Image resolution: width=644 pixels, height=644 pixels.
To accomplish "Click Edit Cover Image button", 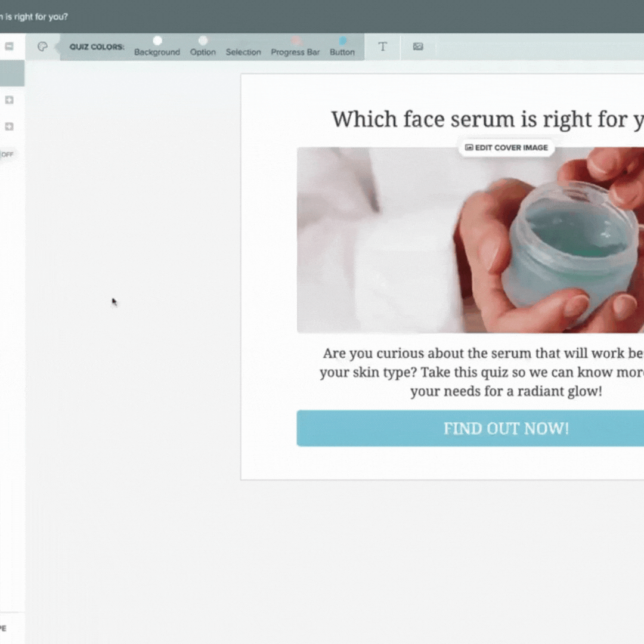I will pos(506,147).
